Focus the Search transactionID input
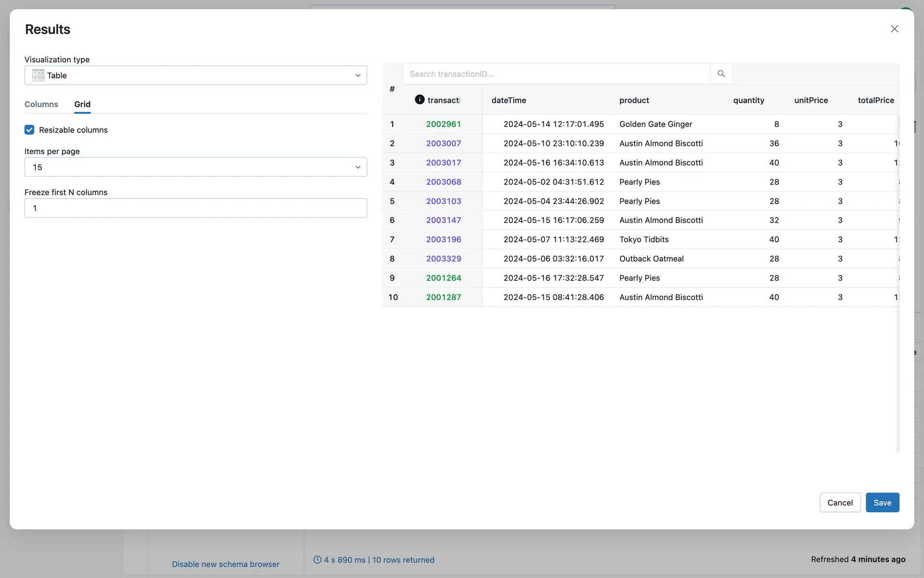The image size is (924, 578). [556, 74]
